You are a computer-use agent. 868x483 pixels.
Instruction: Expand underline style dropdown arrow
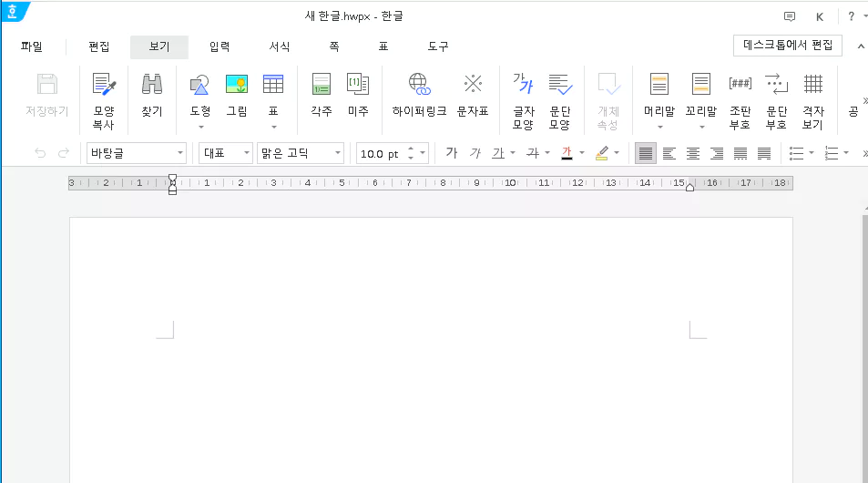coord(513,153)
